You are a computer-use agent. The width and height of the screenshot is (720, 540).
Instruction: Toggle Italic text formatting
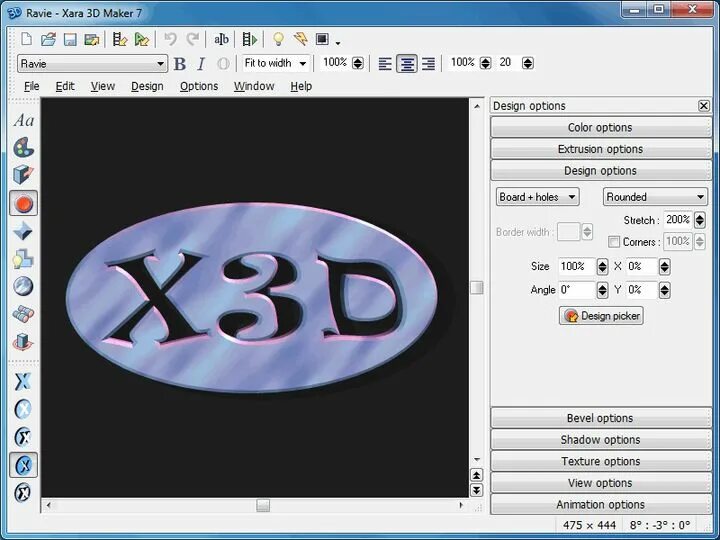(201, 64)
